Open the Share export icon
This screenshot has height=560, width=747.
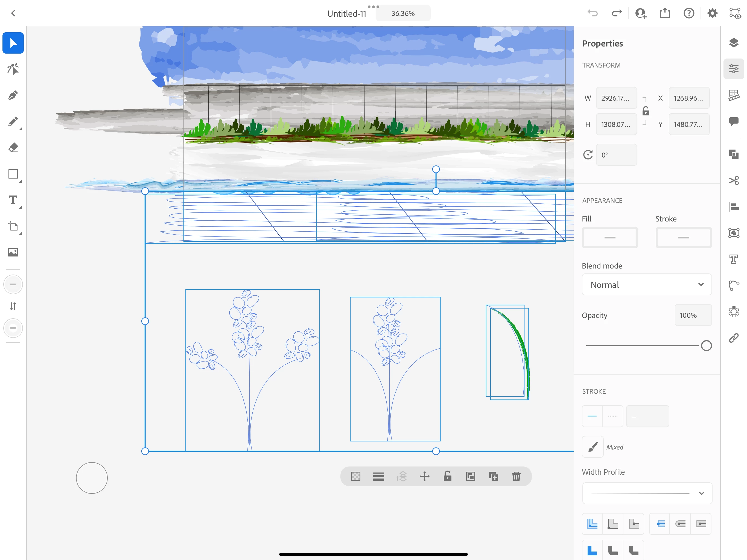point(665,13)
